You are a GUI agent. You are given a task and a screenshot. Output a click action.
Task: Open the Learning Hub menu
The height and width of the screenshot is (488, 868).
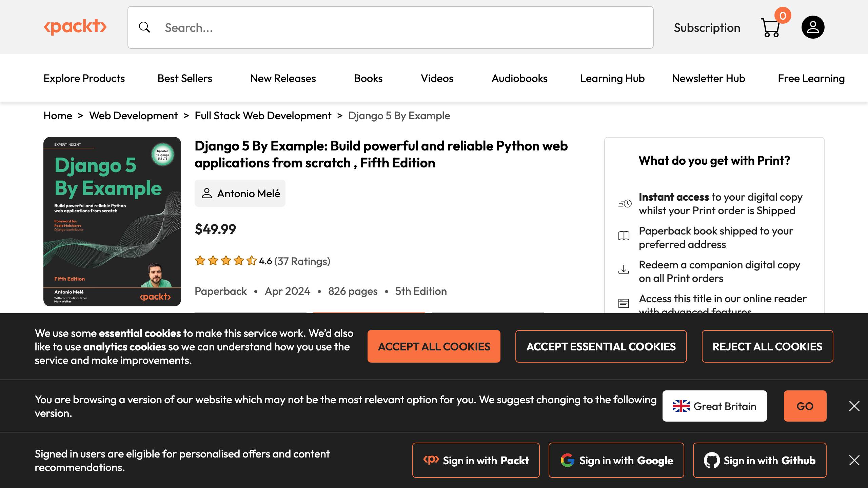(612, 78)
